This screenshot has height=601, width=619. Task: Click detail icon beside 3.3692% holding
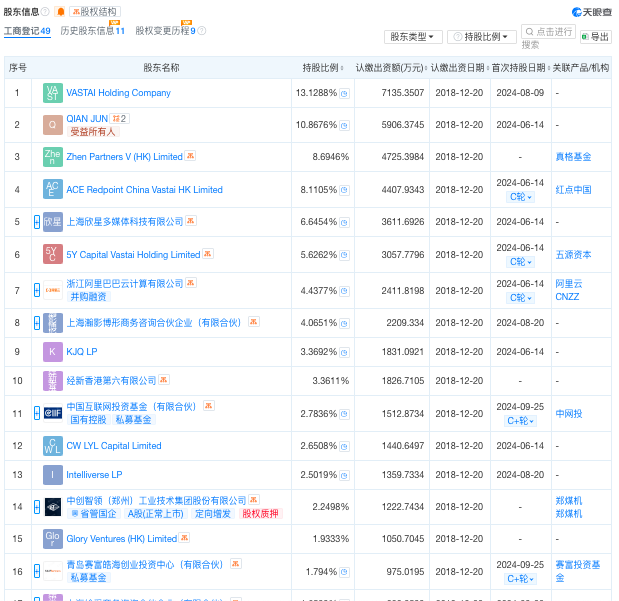[344, 352]
